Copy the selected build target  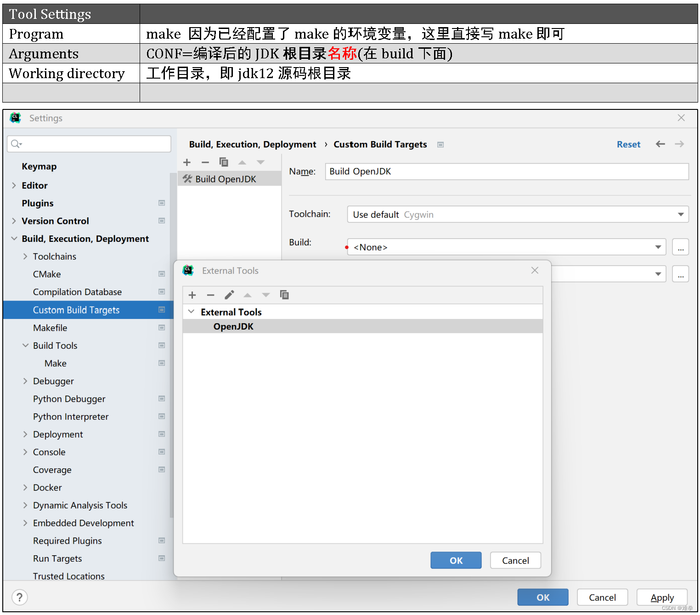click(224, 162)
